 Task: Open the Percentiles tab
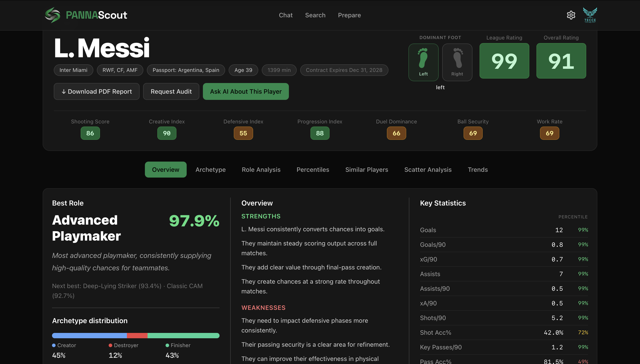click(313, 170)
